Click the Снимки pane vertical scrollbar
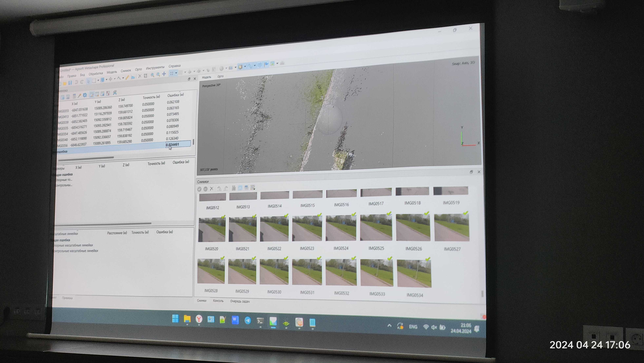This screenshot has width=644, height=363. 482,294
